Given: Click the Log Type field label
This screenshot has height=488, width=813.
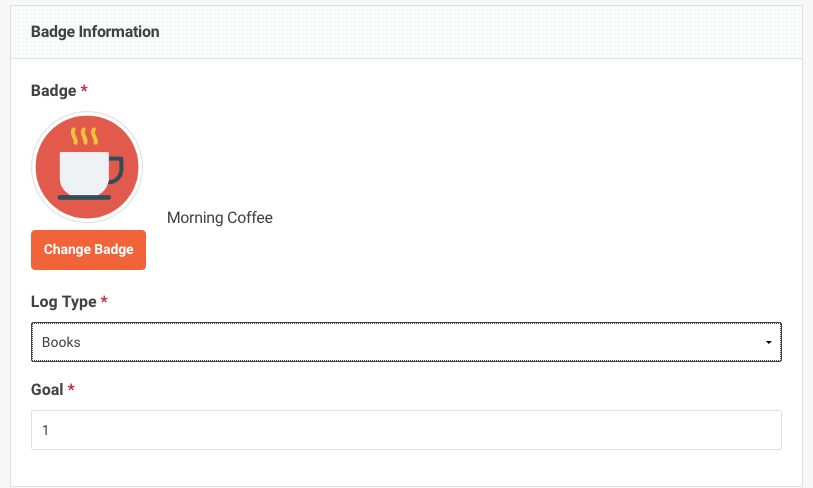Looking at the screenshot, I should click(64, 302).
